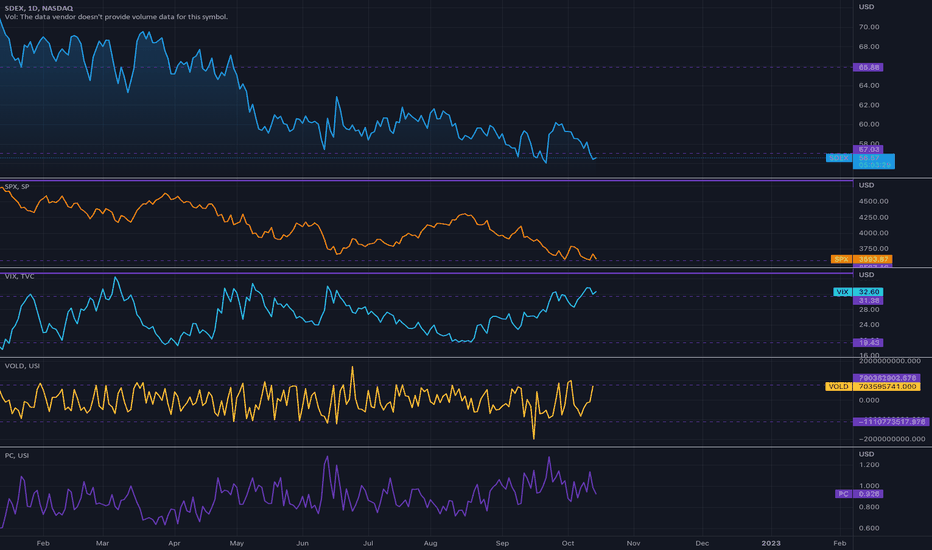This screenshot has height=550, width=932.
Task: Click the SDEX, 1D, NASDAQ chart title
Action: click(x=39, y=8)
